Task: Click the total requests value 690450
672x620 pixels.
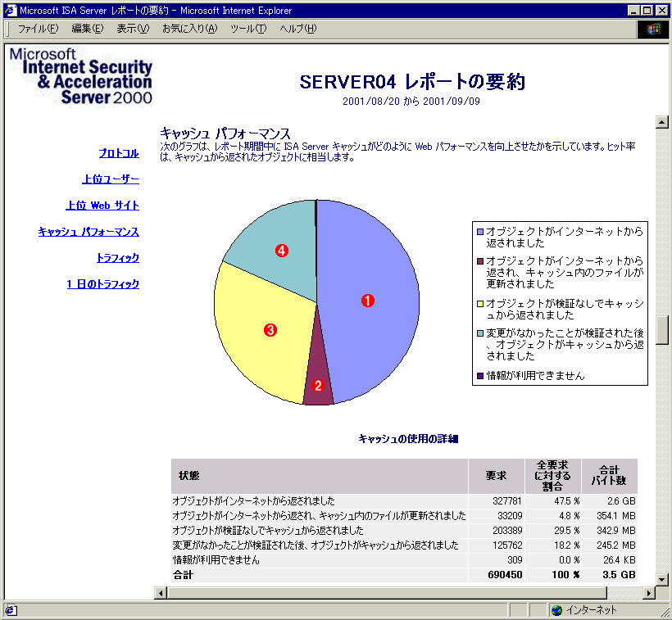Action: tap(506, 575)
